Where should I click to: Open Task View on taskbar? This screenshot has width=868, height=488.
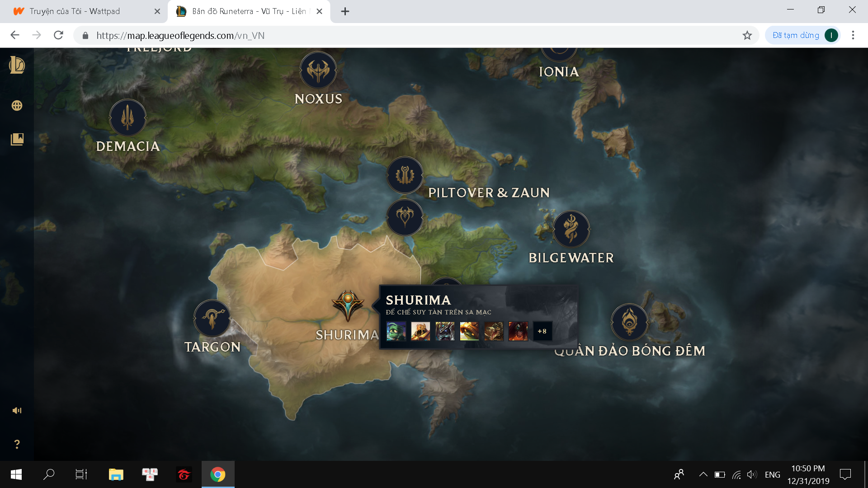pos(81,474)
